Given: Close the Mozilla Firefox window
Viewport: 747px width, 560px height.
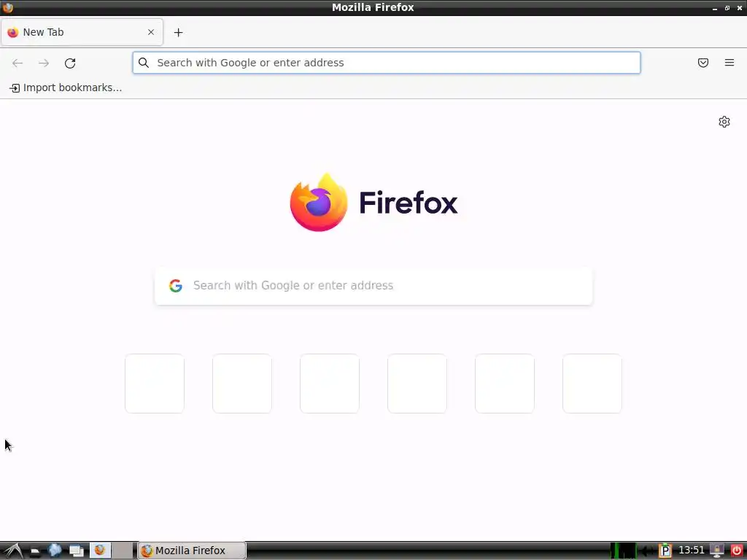Looking at the screenshot, I should pyautogui.click(x=740, y=8).
